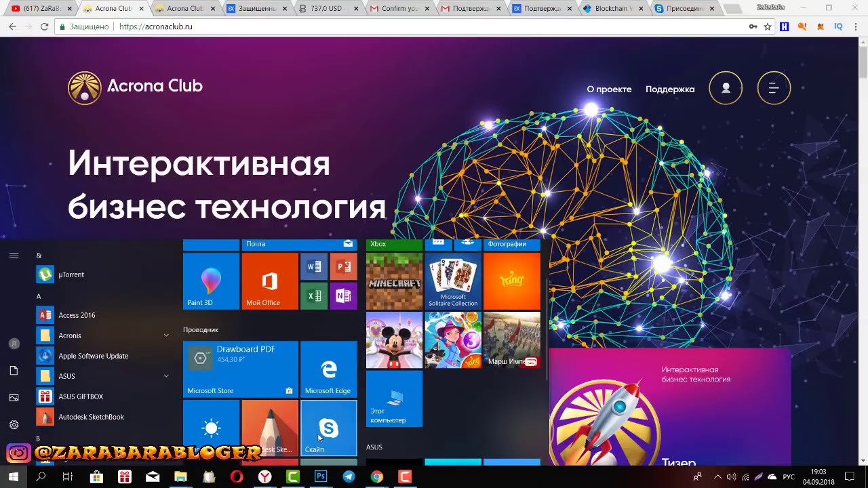This screenshot has width=868, height=488.
Task: Launch PowerPoint from the Office tile group
Action: [x=343, y=267]
